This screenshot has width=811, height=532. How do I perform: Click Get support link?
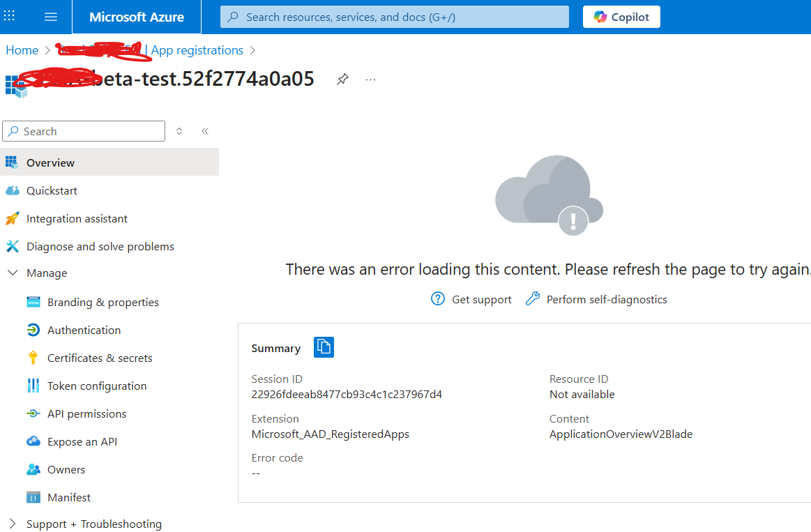(x=482, y=299)
